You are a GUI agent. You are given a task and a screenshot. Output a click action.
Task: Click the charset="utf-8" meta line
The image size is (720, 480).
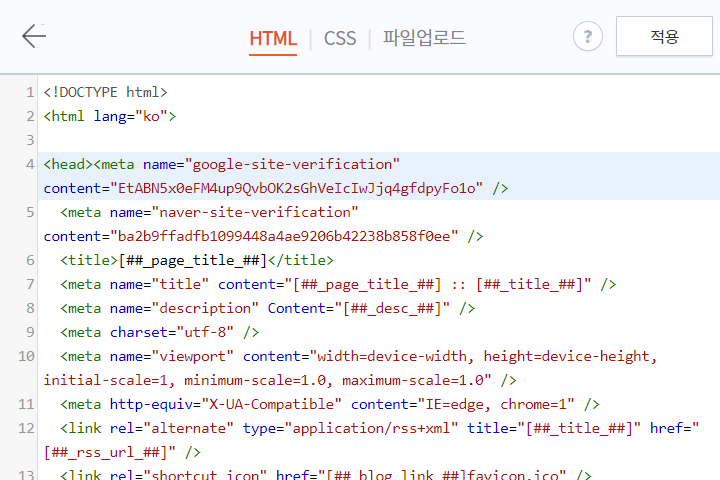click(160, 332)
